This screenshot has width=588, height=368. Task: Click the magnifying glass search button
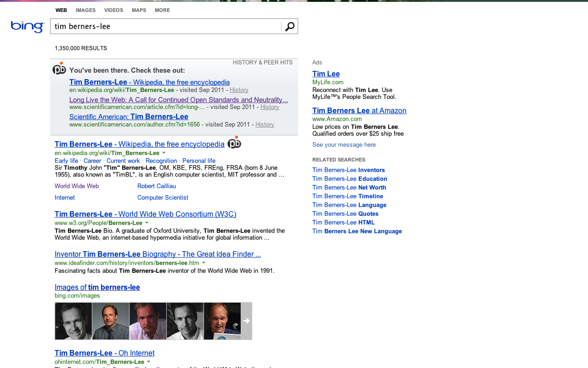coord(289,27)
